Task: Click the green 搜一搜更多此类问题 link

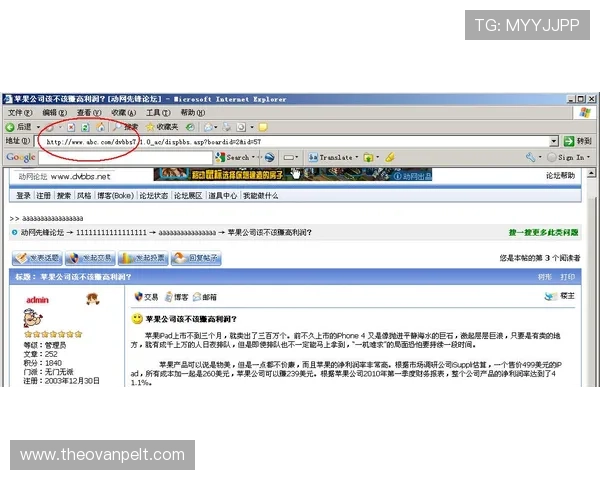Action: 543,232
